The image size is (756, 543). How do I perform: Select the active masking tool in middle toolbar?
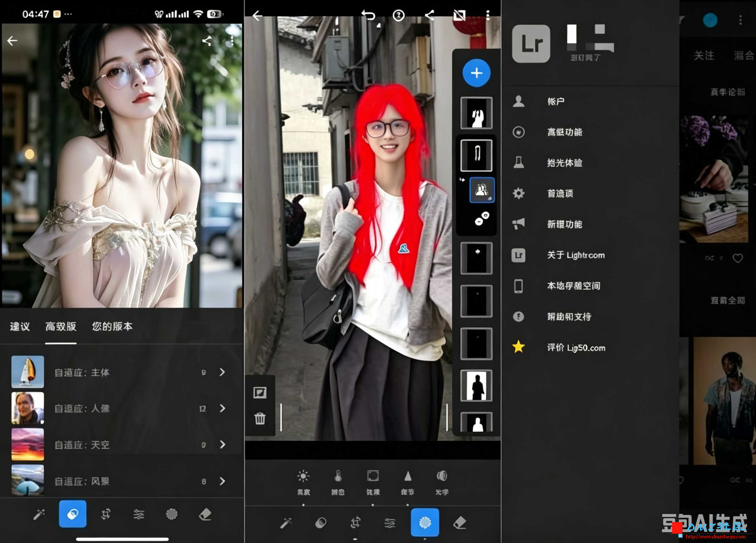coord(425,522)
